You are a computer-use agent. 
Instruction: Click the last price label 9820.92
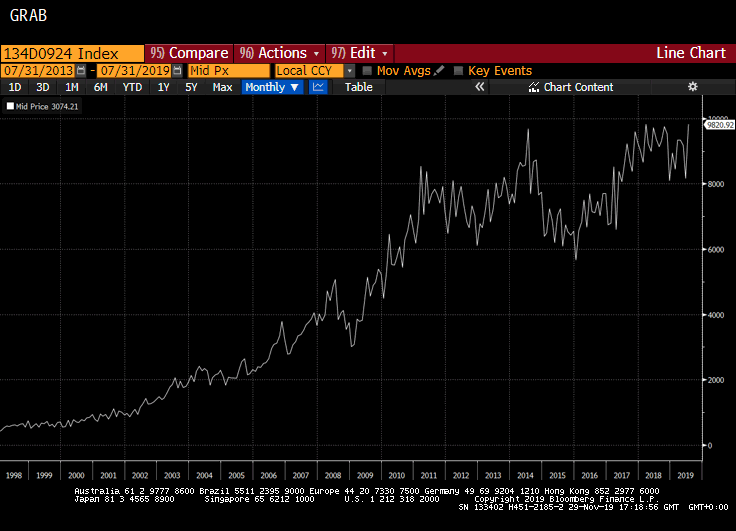(x=720, y=125)
